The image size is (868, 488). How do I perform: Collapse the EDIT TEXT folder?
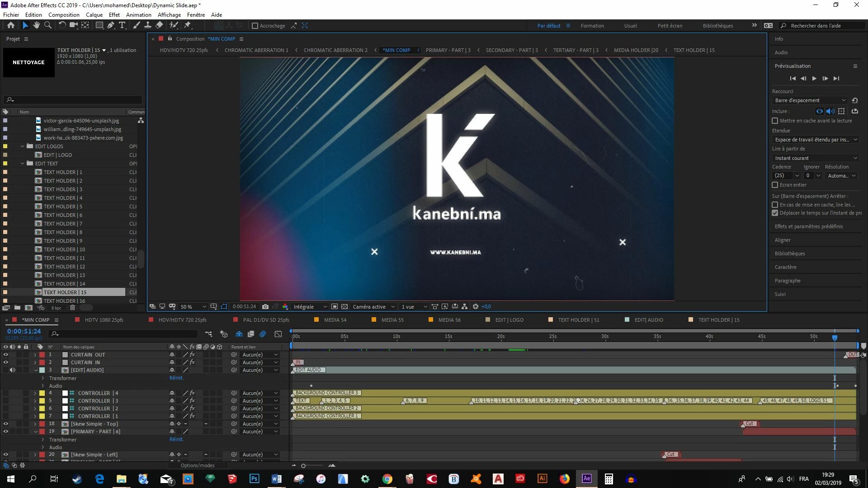pyautogui.click(x=23, y=164)
